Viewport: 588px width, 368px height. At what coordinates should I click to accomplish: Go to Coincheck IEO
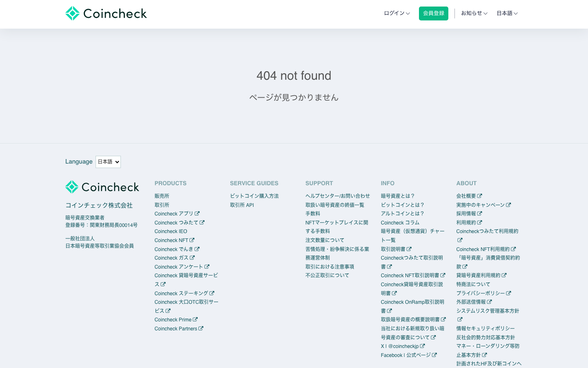point(171,231)
